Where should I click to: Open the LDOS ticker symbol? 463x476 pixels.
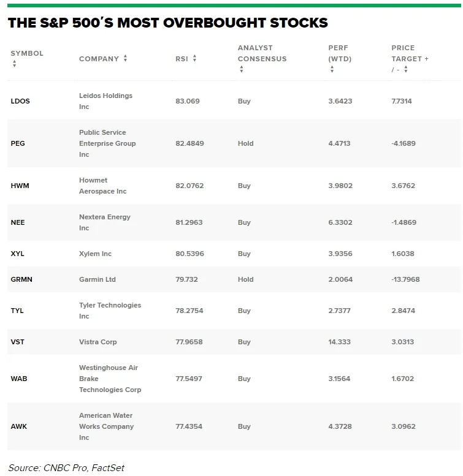20,101
